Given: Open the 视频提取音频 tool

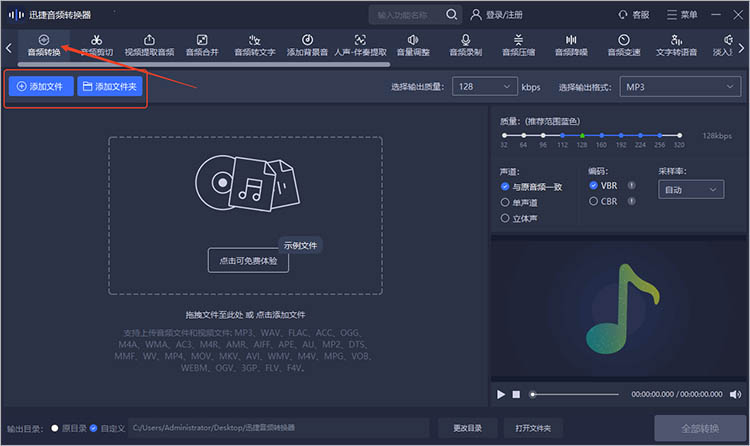Looking at the screenshot, I should coord(149,45).
